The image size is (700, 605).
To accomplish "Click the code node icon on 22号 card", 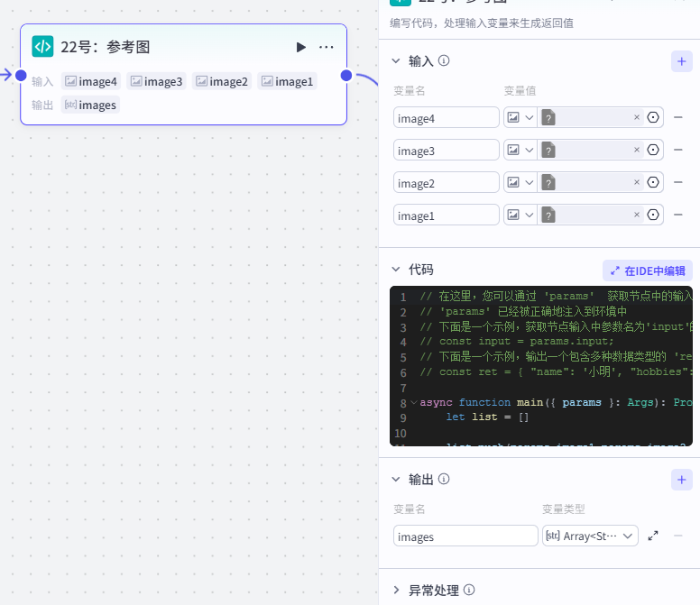I will coord(42,46).
